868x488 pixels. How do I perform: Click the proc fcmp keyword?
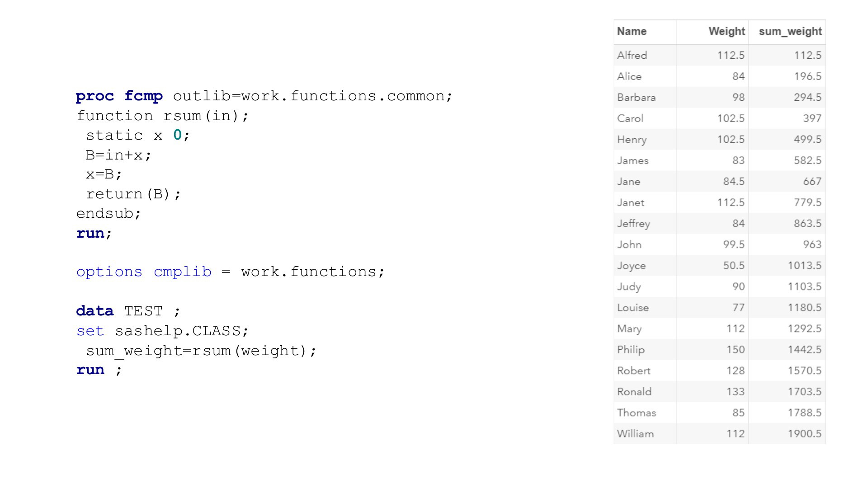pyautogui.click(x=119, y=96)
